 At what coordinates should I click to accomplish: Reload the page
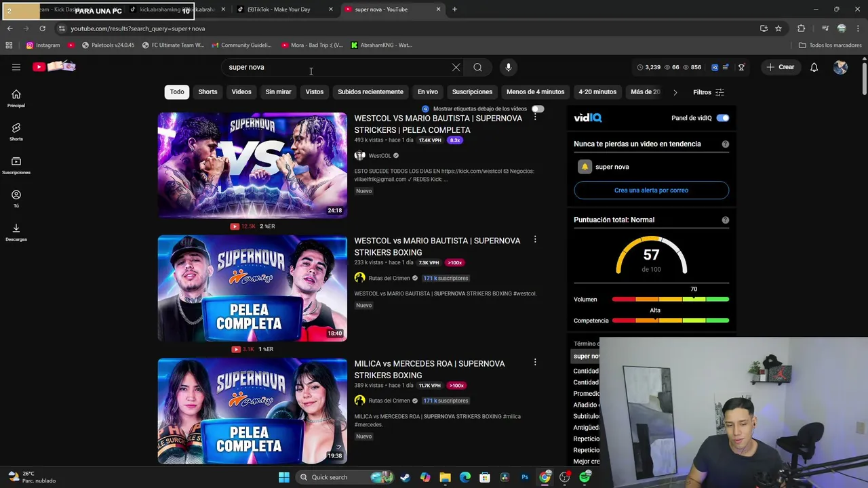(x=42, y=28)
